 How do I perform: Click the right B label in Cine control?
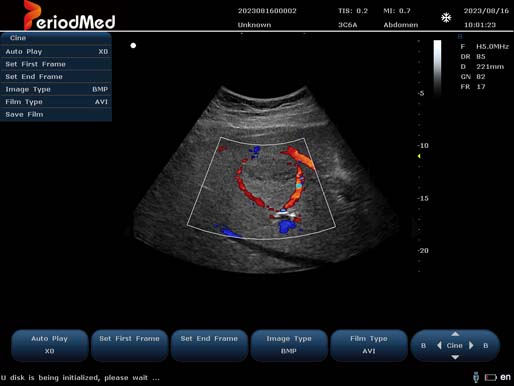tap(486, 346)
